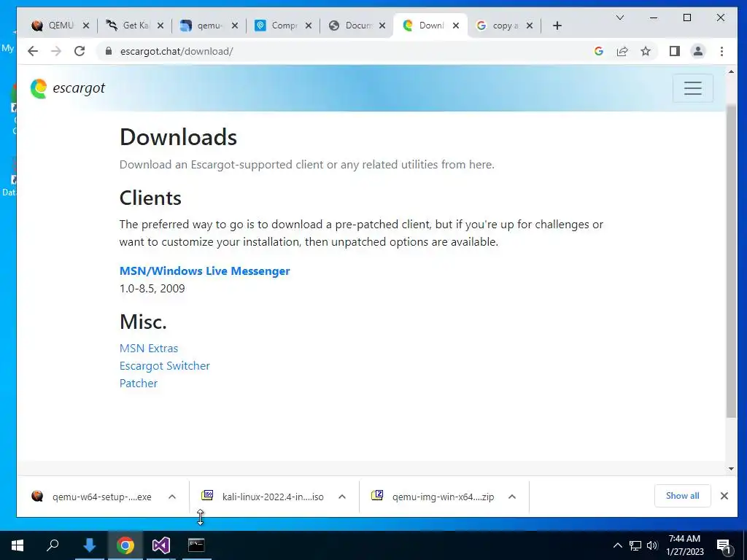747x560 pixels.
Task: Close the qemu- tab
Action: (234, 26)
